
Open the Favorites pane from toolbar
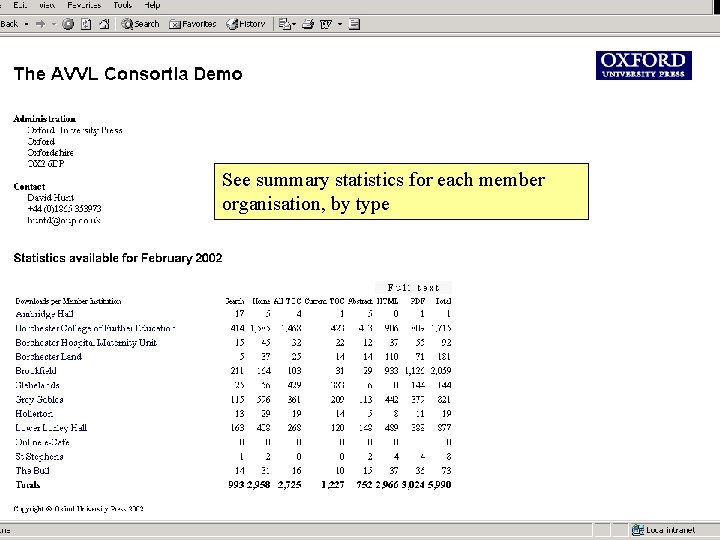click(192, 24)
